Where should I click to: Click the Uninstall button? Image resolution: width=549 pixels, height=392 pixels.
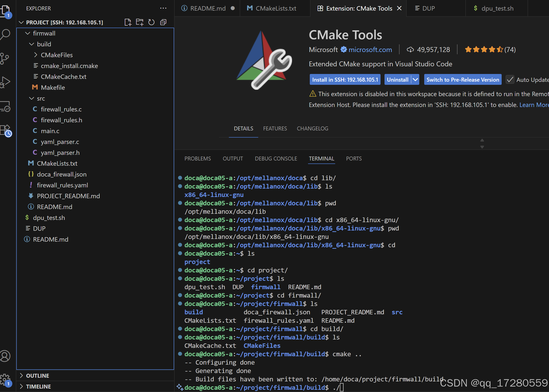point(398,80)
